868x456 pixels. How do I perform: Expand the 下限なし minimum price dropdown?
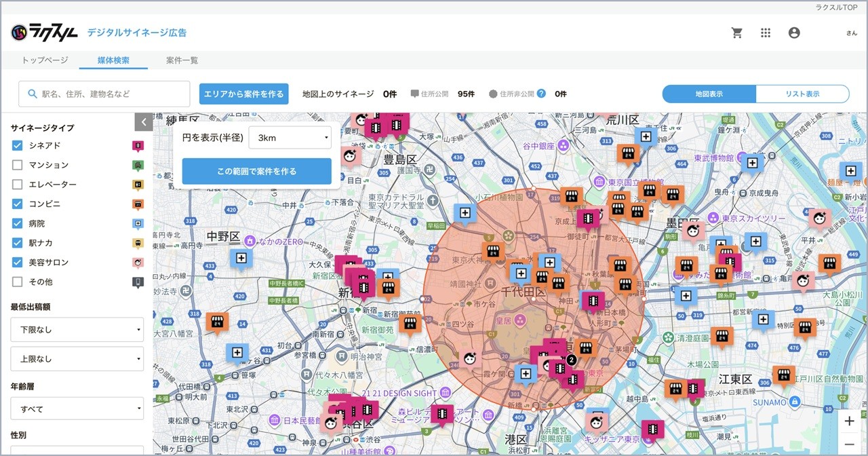pos(77,330)
